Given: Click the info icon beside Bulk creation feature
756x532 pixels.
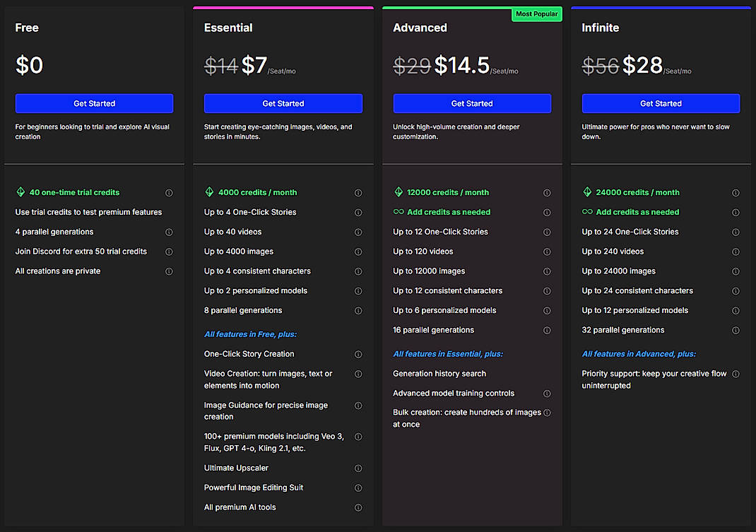Looking at the screenshot, I should (547, 413).
